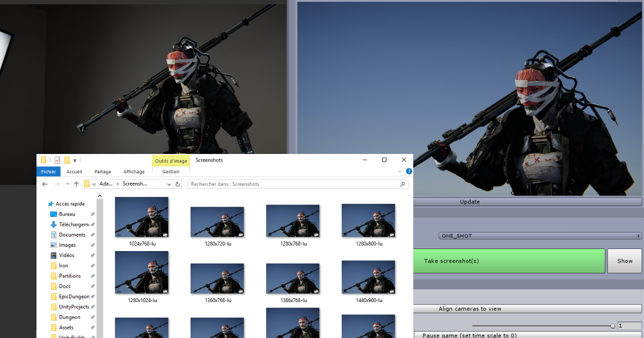
Task: Open the Fichier menu
Action: (48, 171)
